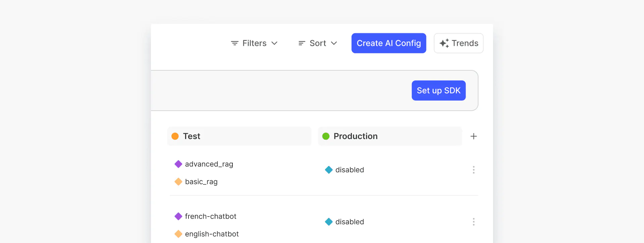Viewport: 644px width, 243px height.
Task: Click the disabled Production status in the first row
Action: [349, 170]
